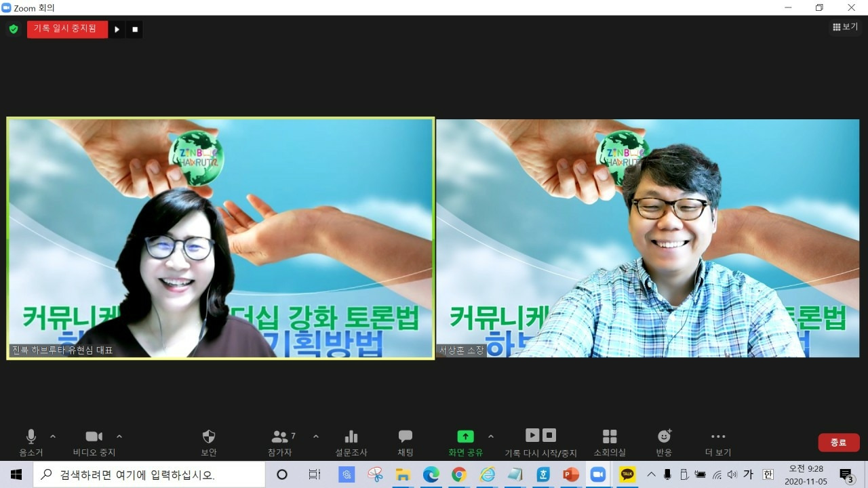This screenshot has width=868, height=488.
Task: Open video options arrow beside camera
Action: (119, 436)
